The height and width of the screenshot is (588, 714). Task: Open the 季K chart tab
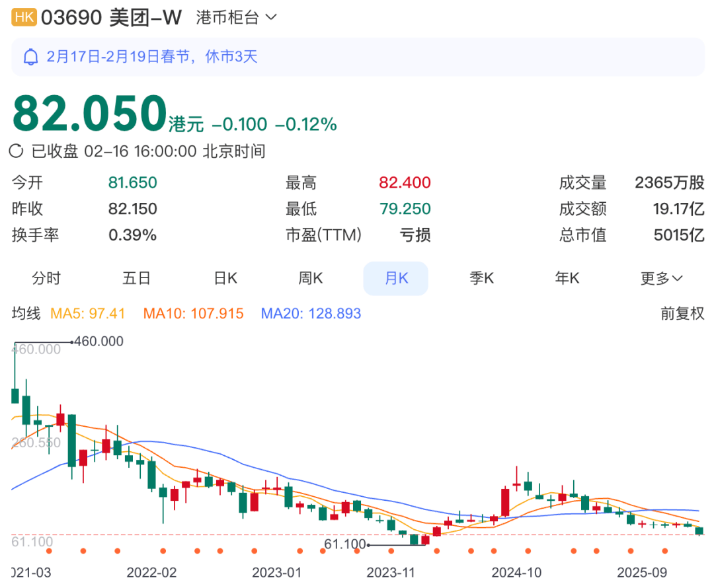pos(481,278)
